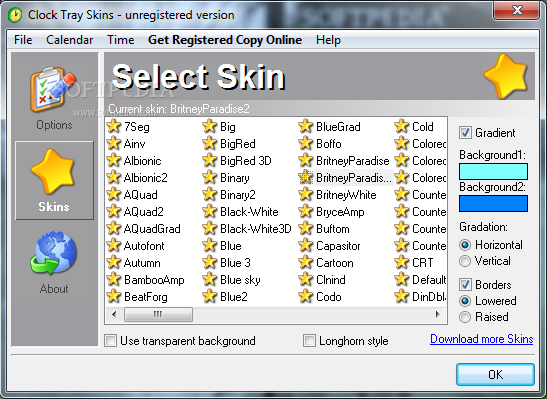Viewport: 547px width, 399px height.
Task: Select Horizontal gradation
Action: pos(465,245)
